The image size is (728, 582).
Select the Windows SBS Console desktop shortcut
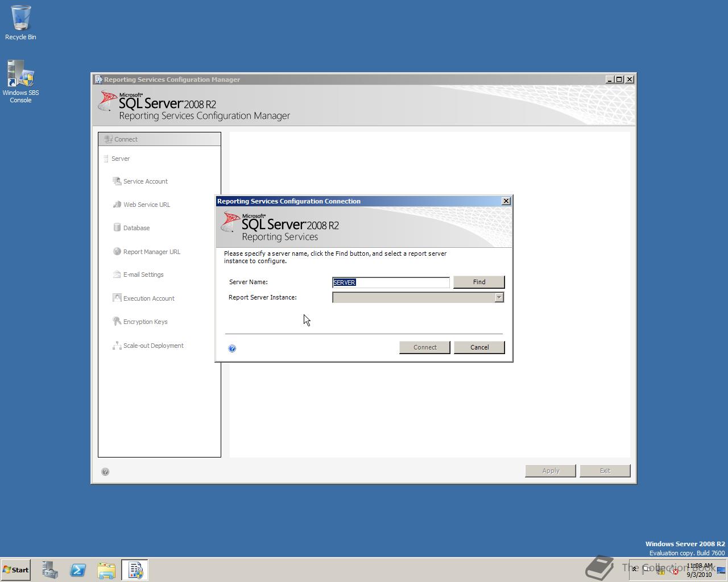(20, 82)
